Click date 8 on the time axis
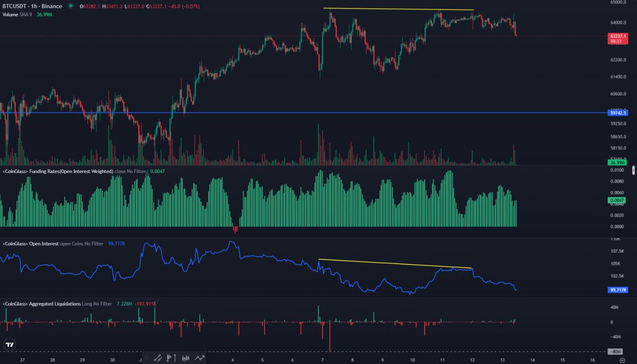This screenshot has height=364, width=637. pyautogui.click(x=353, y=359)
